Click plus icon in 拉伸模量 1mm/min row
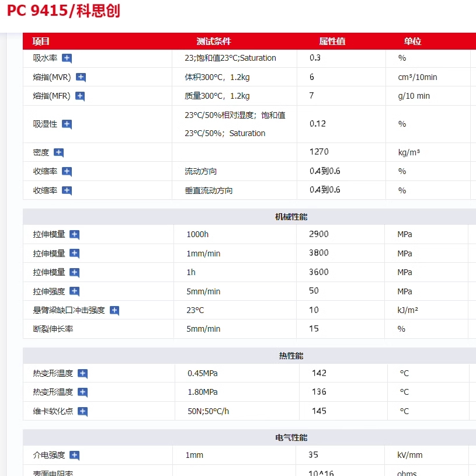The image size is (476, 476). [74, 253]
